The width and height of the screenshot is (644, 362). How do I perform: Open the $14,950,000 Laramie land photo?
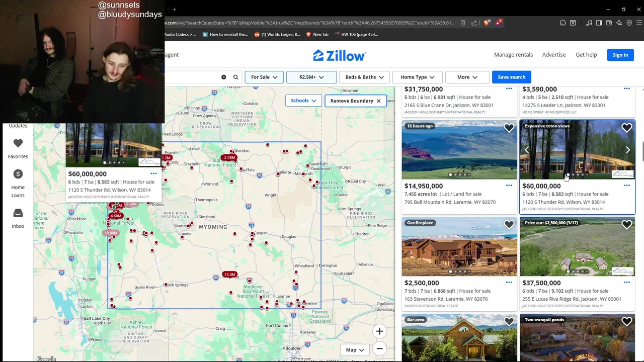click(459, 150)
